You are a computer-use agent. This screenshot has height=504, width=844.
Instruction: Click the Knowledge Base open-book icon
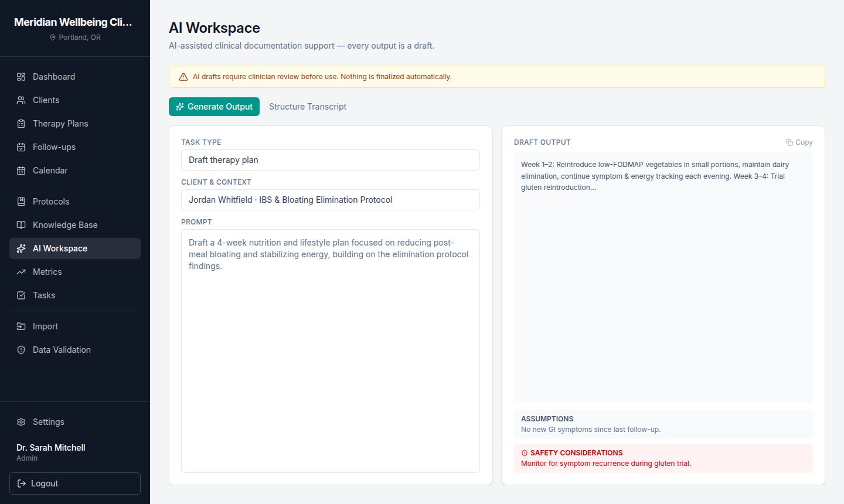coord(21,225)
